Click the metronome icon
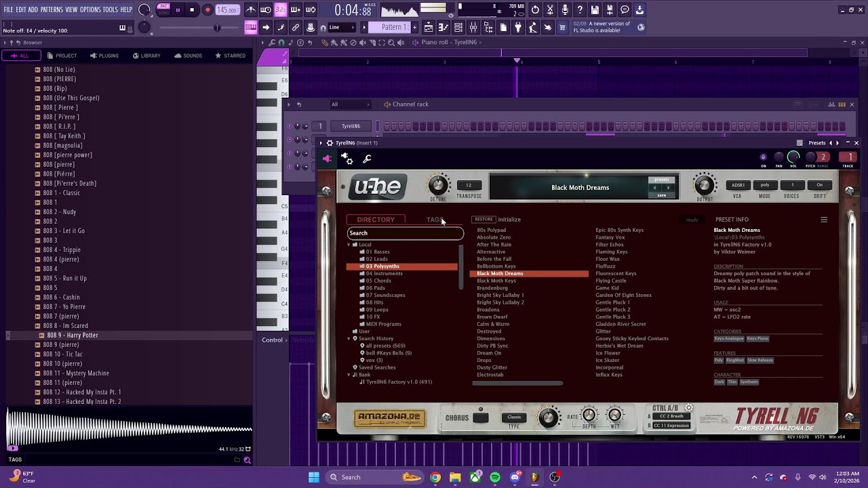This screenshot has height=488, width=868. click(x=251, y=10)
